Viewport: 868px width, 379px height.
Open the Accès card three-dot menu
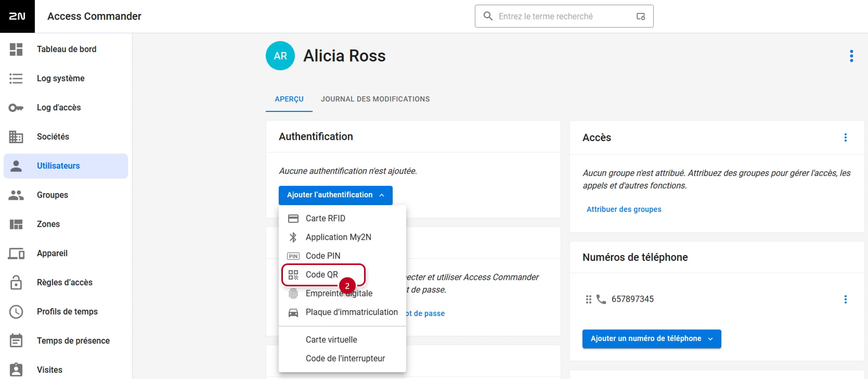[846, 137]
